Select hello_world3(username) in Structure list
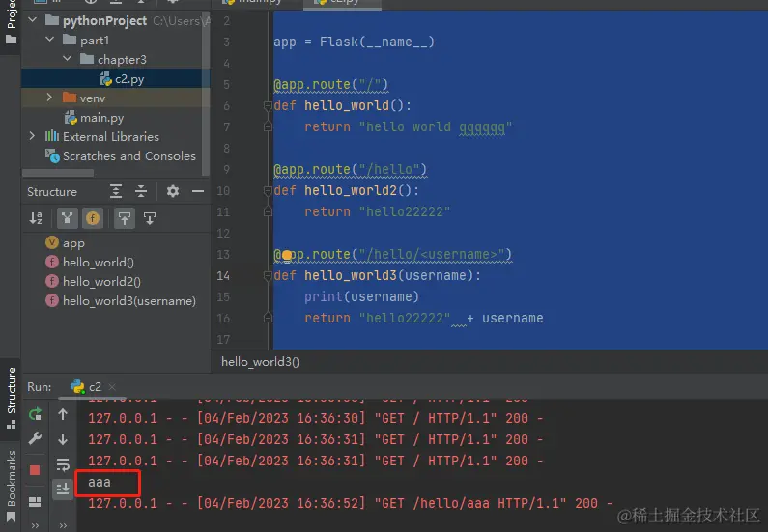The image size is (768, 532). 121,300
